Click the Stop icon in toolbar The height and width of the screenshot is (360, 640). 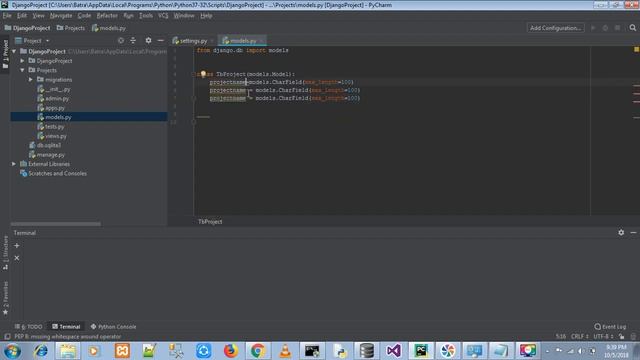point(618,28)
